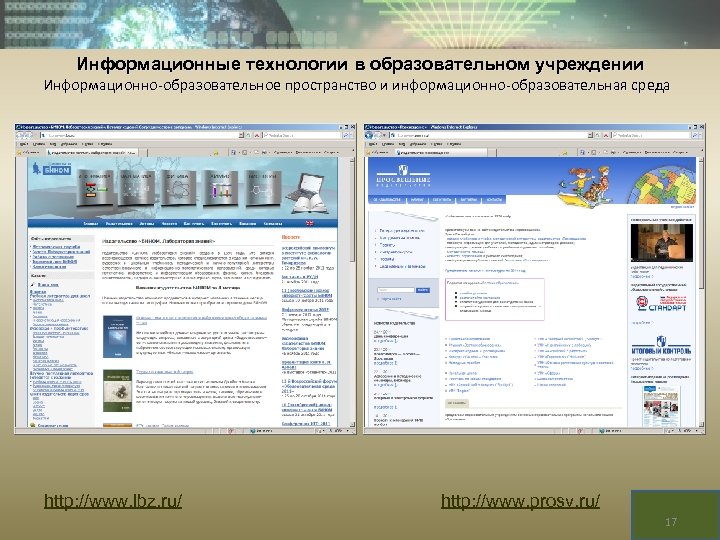Click the orange Новости heading on БИНОМ site

pyautogui.click(x=291, y=237)
